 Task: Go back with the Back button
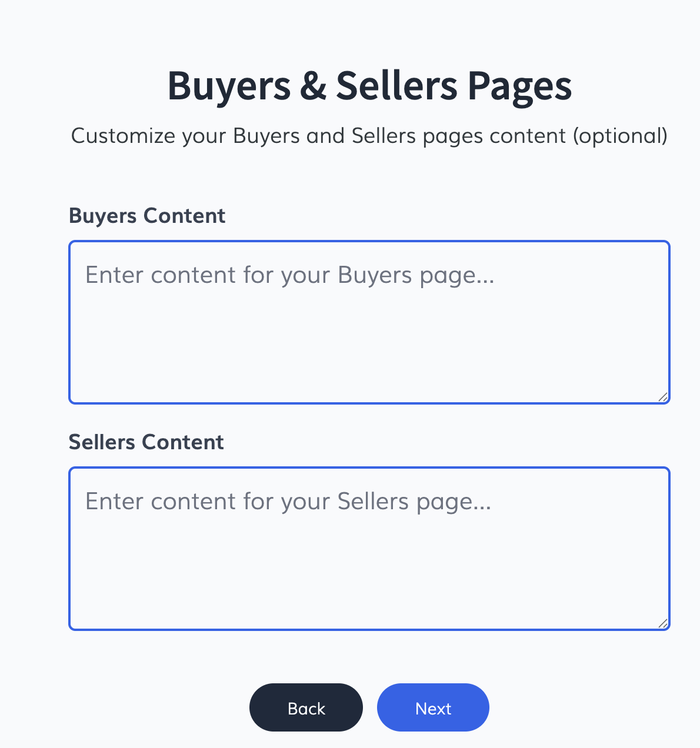(x=306, y=708)
